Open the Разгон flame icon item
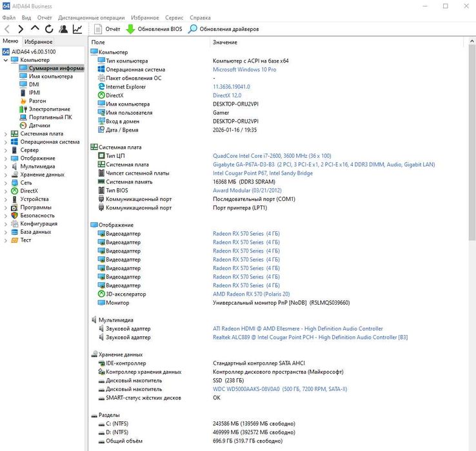 pyautogui.click(x=23, y=101)
